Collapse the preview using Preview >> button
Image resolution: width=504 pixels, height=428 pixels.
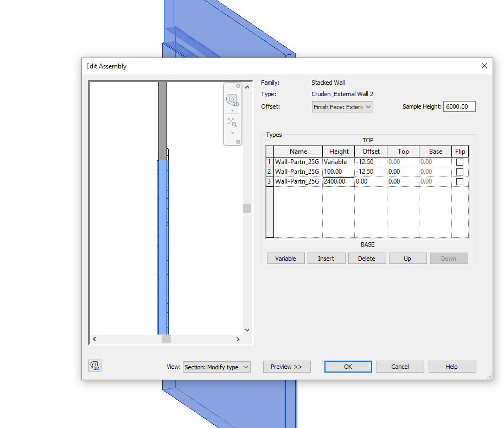tap(286, 367)
